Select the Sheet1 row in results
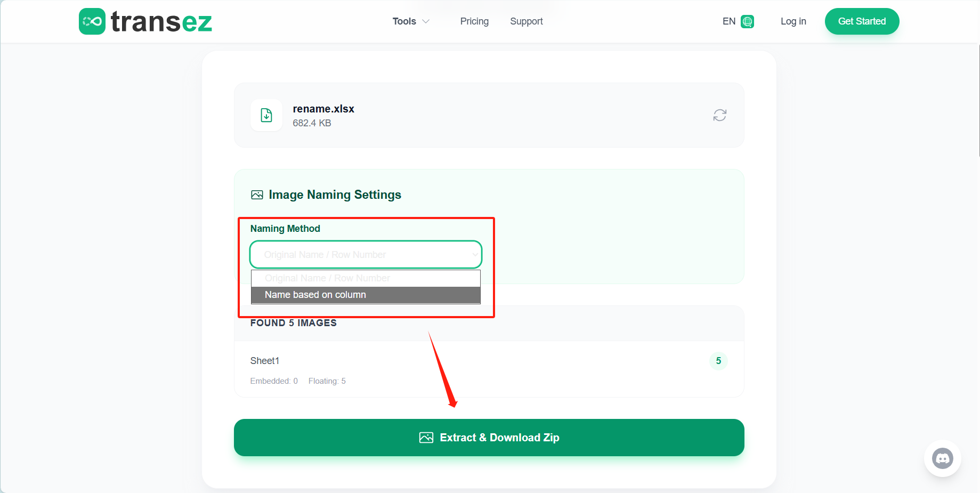The width and height of the screenshot is (980, 493). (265, 361)
